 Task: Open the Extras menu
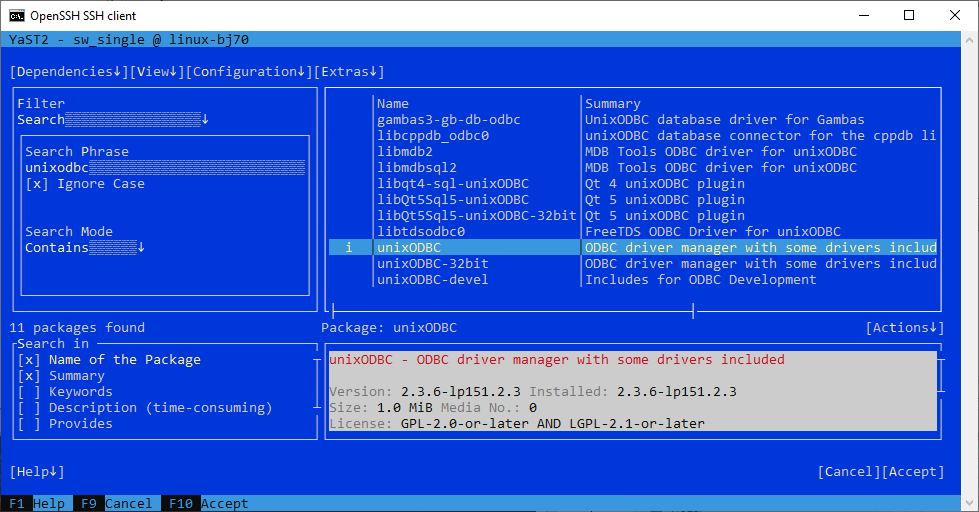pyautogui.click(x=349, y=72)
